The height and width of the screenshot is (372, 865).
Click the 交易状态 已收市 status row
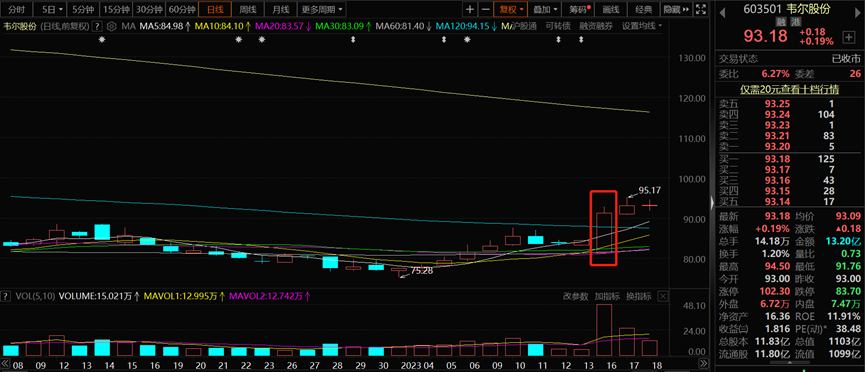789,59
